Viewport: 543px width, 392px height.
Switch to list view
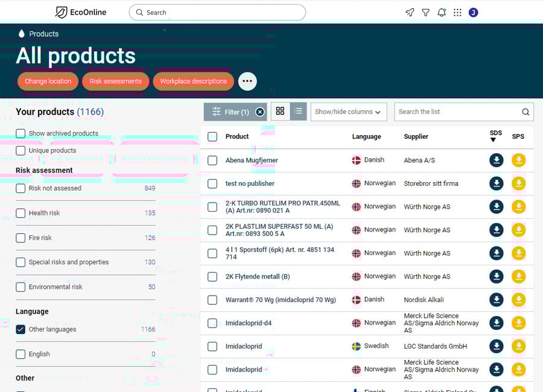click(298, 111)
